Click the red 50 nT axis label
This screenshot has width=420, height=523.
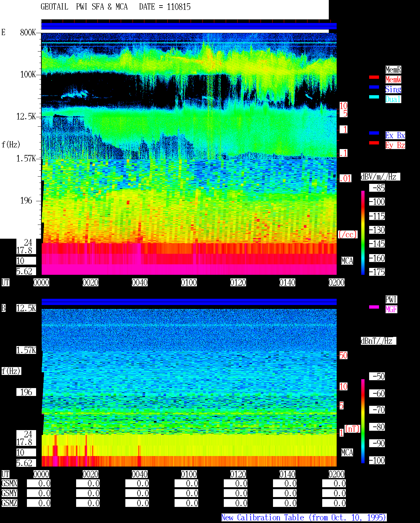point(343,355)
